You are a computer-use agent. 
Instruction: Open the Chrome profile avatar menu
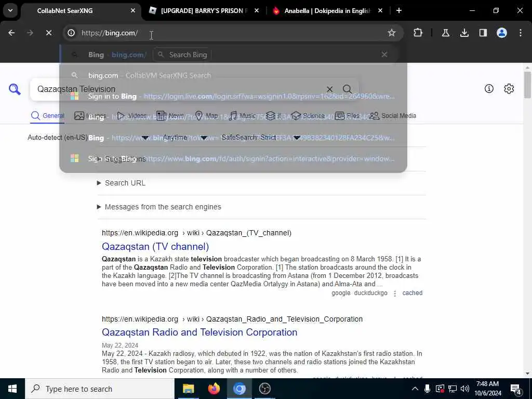click(x=502, y=33)
